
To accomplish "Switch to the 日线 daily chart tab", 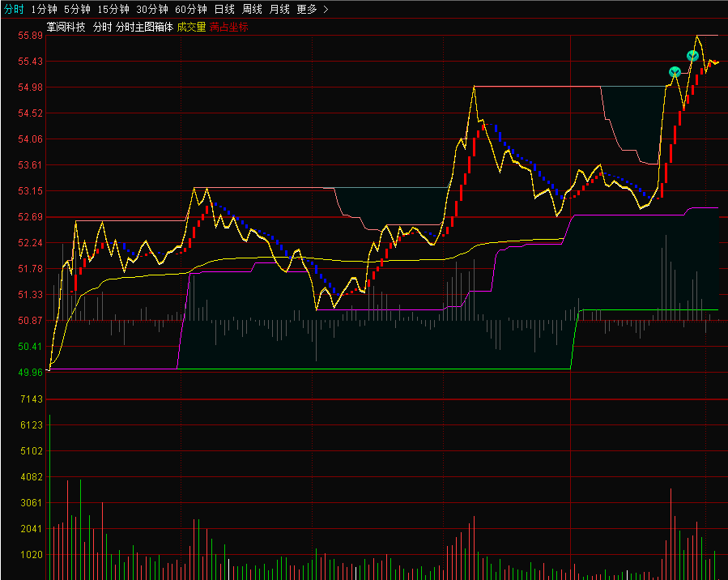I will coord(224,9).
